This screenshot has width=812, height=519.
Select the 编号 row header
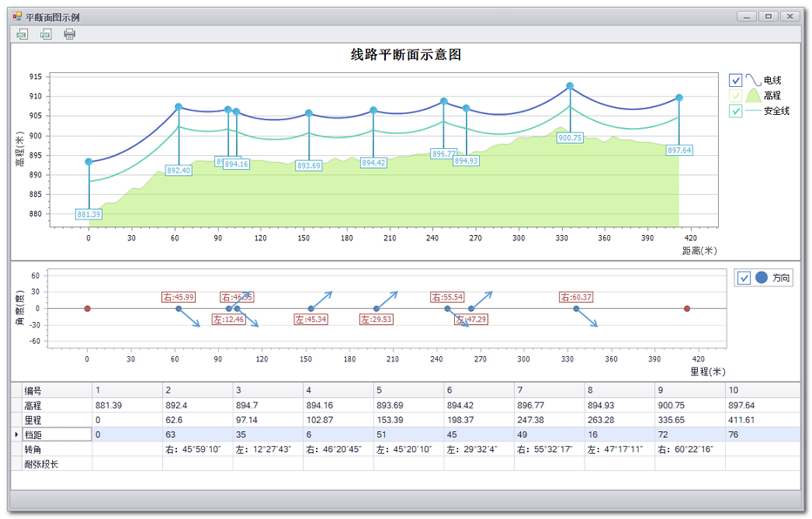57,391
